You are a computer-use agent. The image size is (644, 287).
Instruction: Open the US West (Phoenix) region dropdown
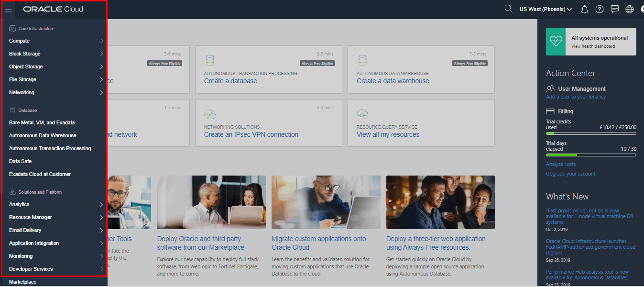tap(546, 9)
